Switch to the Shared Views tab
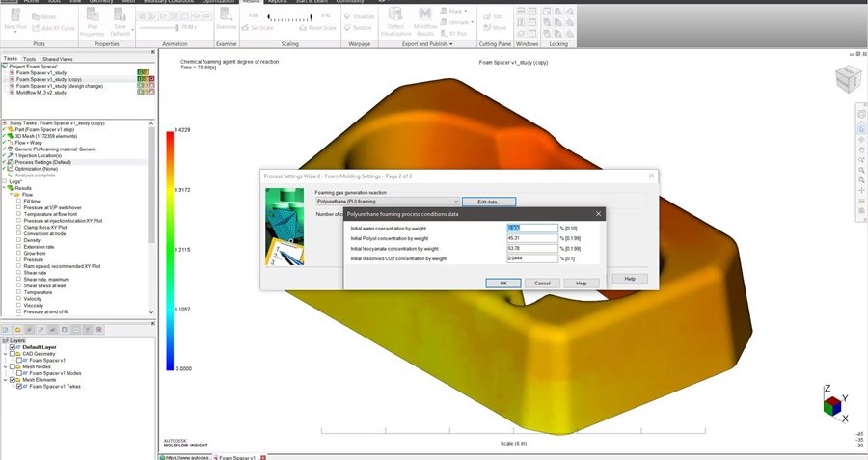Screen dimensions: 868x460 pos(57,59)
